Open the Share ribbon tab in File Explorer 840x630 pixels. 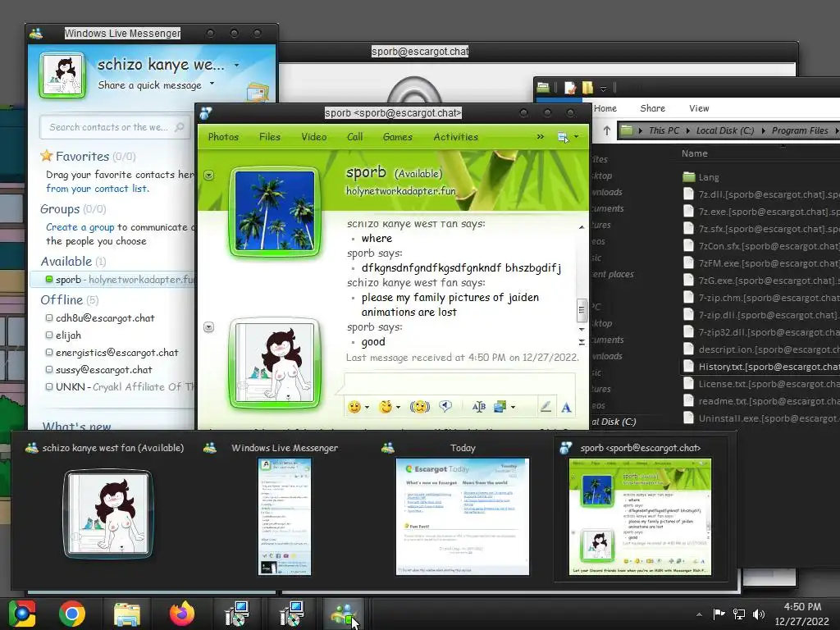tap(652, 108)
